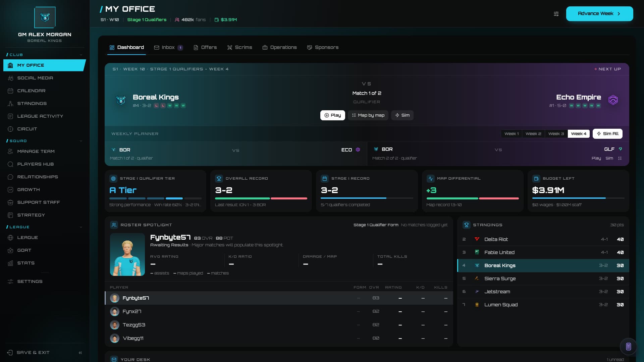
Task: Click Play for the Echo Empire match
Action: coord(332,115)
